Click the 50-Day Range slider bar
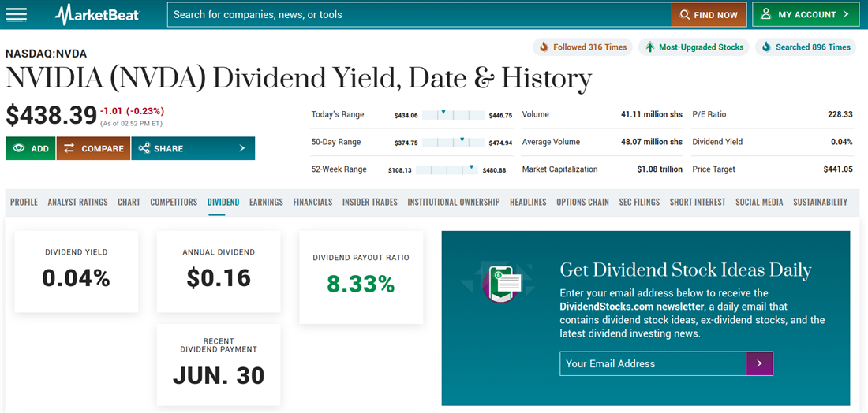Image resolution: width=868 pixels, height=413 pixels. 453,142
